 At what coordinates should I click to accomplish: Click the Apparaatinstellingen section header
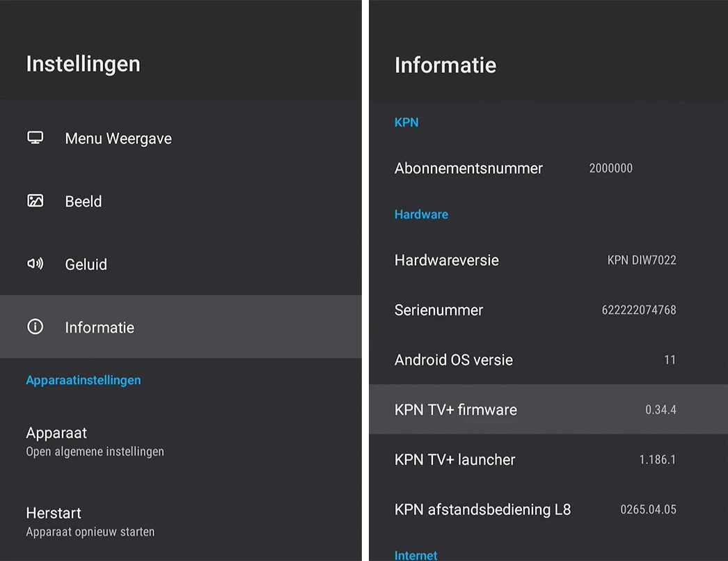[x=84, y=380]
